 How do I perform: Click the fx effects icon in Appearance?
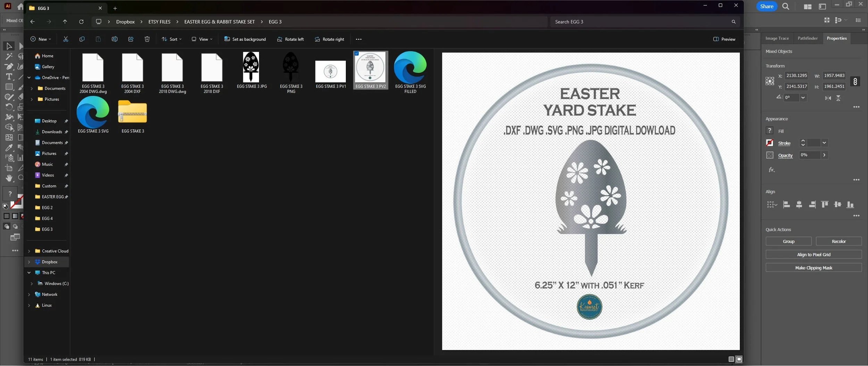pyautogui.click(x=771, y=170)
